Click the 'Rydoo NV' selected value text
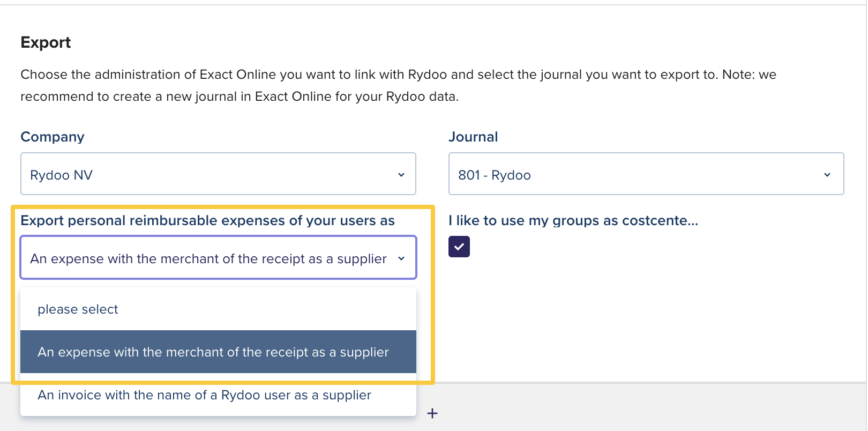Image resolution: width=868 pixels, height=431 pixels. coord(62,175)
